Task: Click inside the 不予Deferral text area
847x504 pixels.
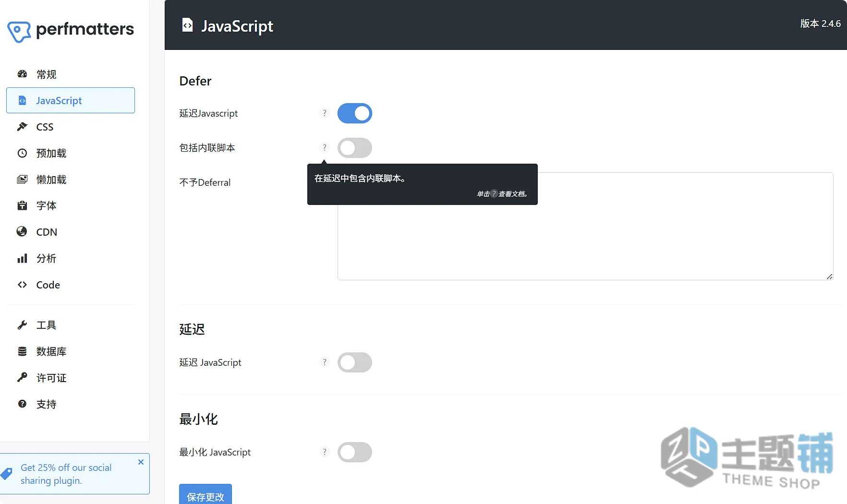Action: 585,226
